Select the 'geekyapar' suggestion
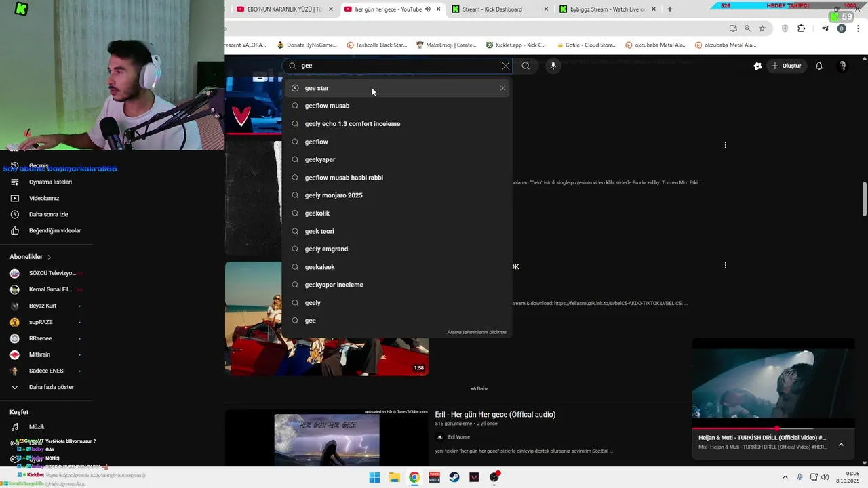 pos(397,159)
